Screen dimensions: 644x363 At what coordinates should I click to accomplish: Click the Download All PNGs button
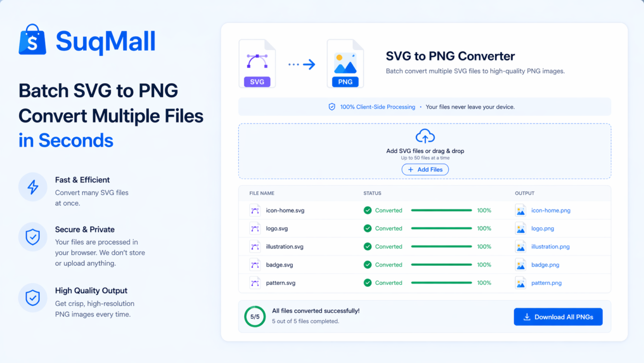[558, 316]
